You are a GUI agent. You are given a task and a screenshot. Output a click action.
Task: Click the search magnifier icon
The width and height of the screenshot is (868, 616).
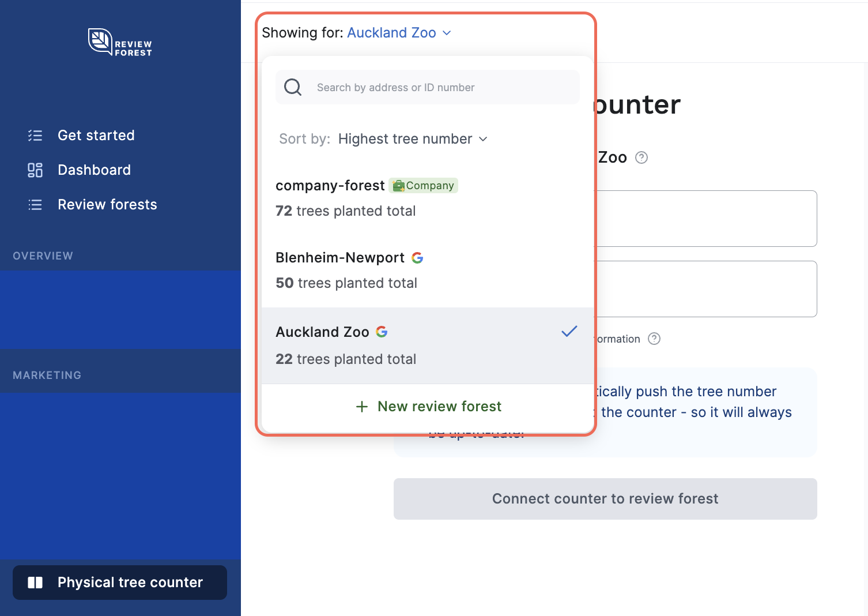tap(293, 88)
